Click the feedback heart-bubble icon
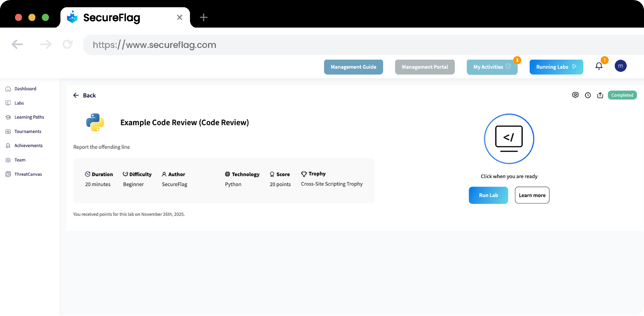Viewport: 644px width, 316px height. [575, 95]
